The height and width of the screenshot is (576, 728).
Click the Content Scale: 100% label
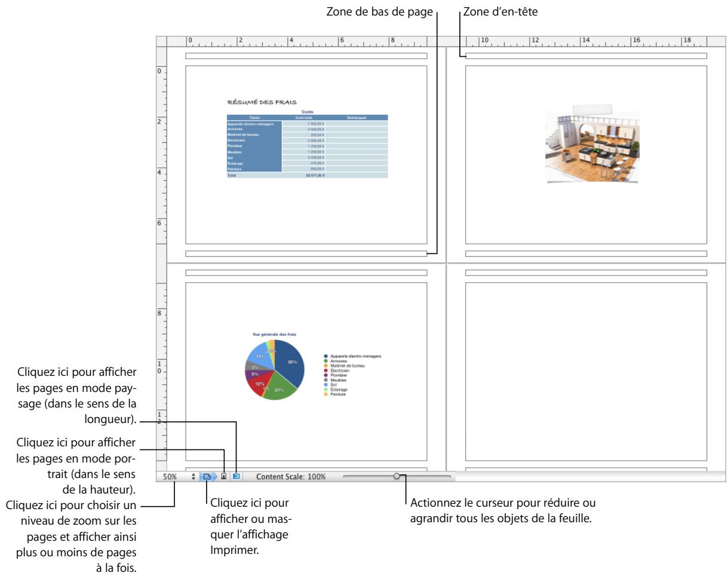(x=291, y=477)
